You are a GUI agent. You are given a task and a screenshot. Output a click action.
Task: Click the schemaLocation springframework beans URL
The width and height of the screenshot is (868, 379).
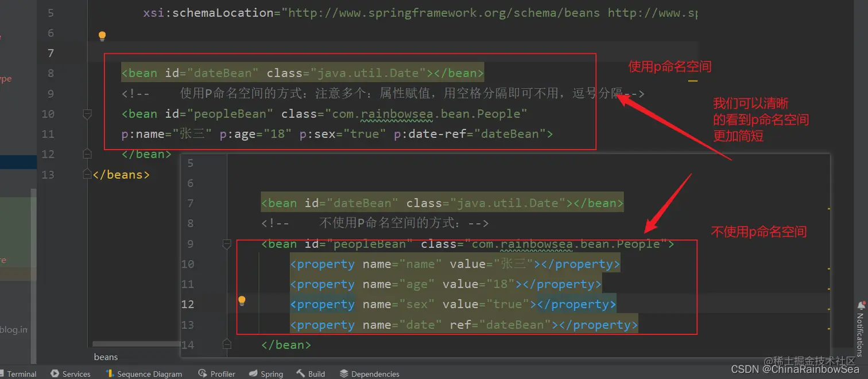pyautogui.click(x=444, y=13)
